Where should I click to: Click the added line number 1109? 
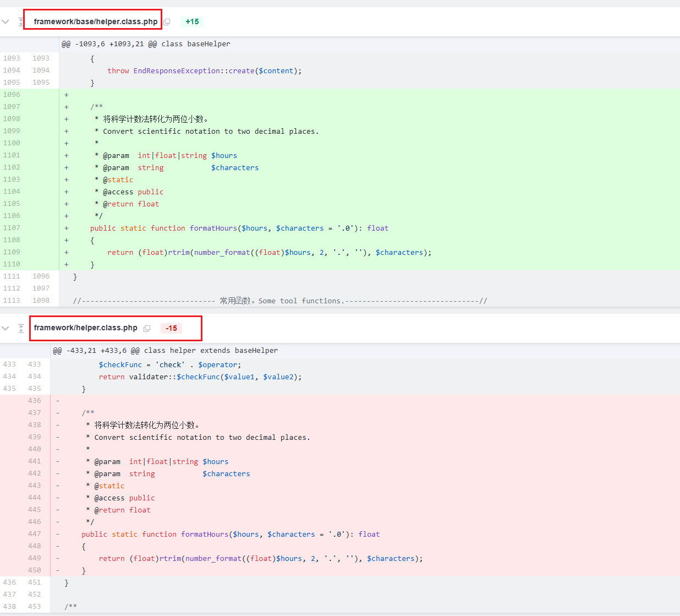(12, 252)
